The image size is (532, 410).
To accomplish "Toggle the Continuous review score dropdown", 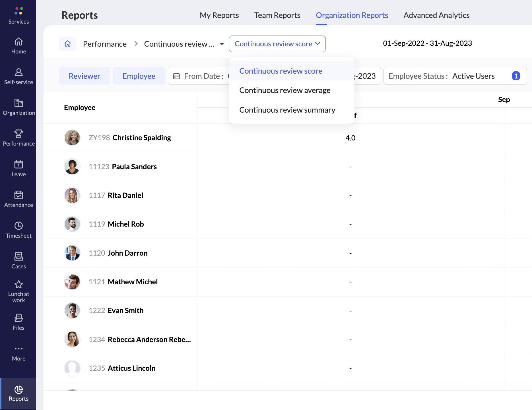I will point(277,44).
